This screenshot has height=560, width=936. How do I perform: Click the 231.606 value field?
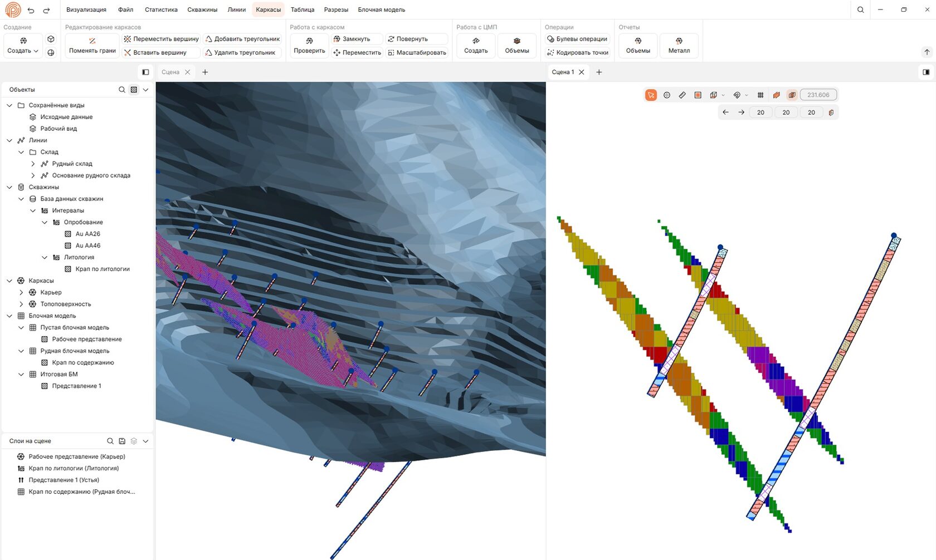coord(818,95)
